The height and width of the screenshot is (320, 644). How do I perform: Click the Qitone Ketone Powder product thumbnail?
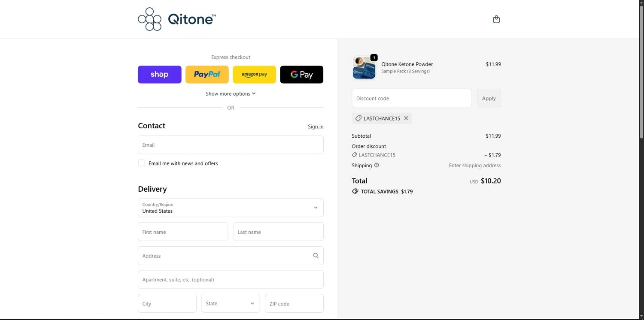pyautogui.click(x=364, y=68)
